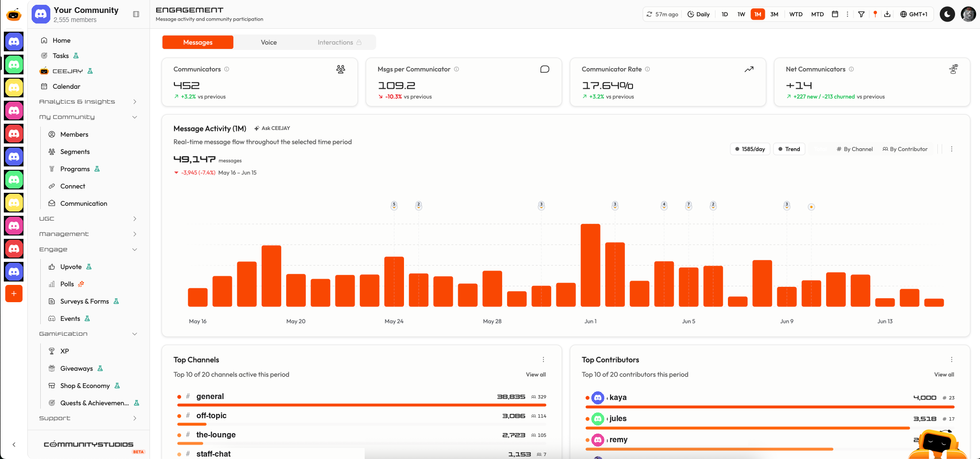Expand the UGC section
The height and width of the screenshot is (459, 980).
[x=88, y=219]
